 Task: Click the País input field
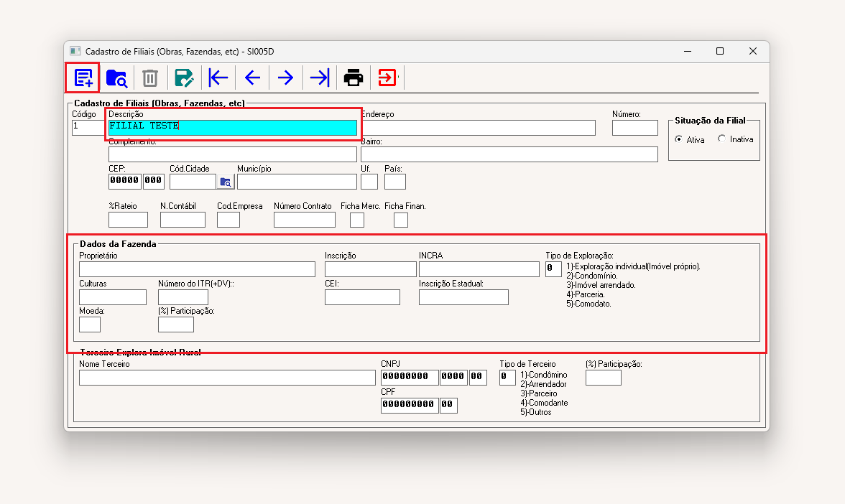395,182
